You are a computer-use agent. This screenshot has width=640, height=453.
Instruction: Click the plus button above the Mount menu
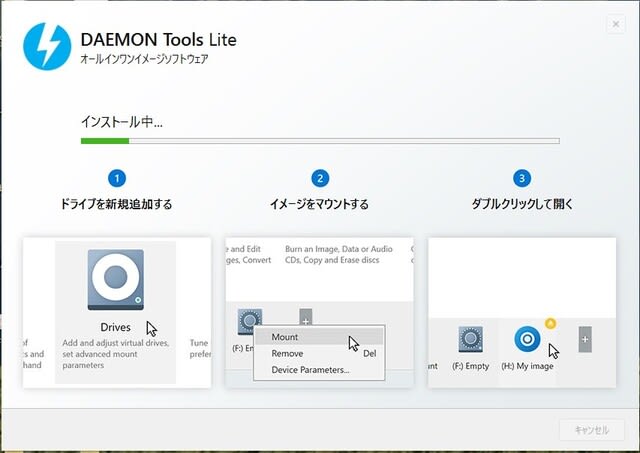click(306, 317)
